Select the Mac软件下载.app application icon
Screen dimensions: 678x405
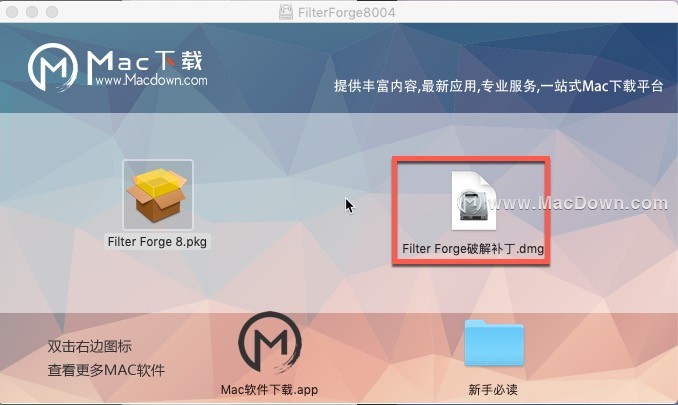click(x=270, y=342)
